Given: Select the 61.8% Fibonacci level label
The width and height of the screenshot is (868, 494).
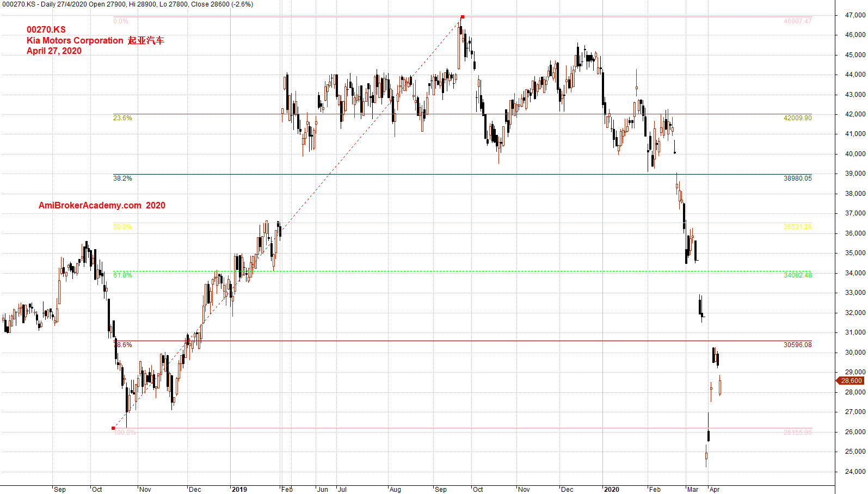Looking at the screenshot, I should click(122, 275).
